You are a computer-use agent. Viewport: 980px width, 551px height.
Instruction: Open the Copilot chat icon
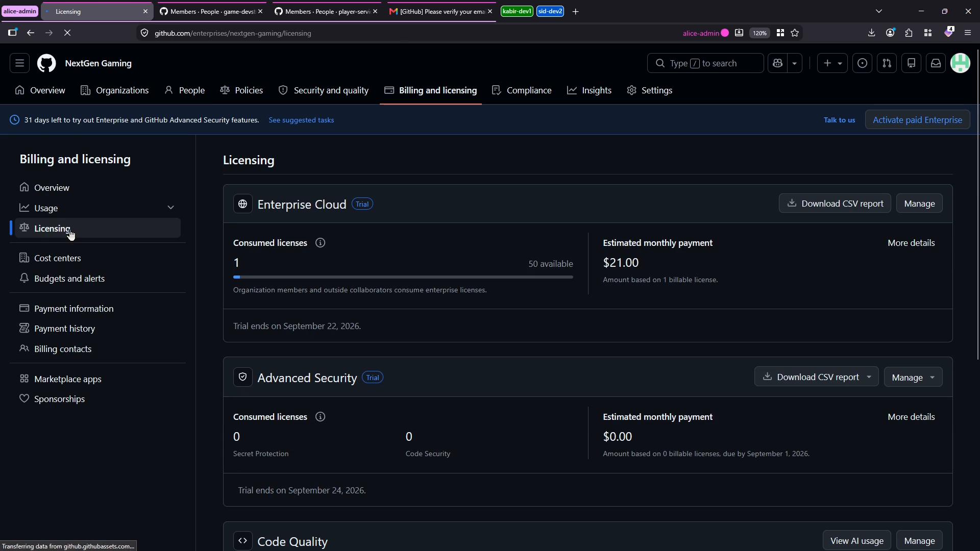777,63
